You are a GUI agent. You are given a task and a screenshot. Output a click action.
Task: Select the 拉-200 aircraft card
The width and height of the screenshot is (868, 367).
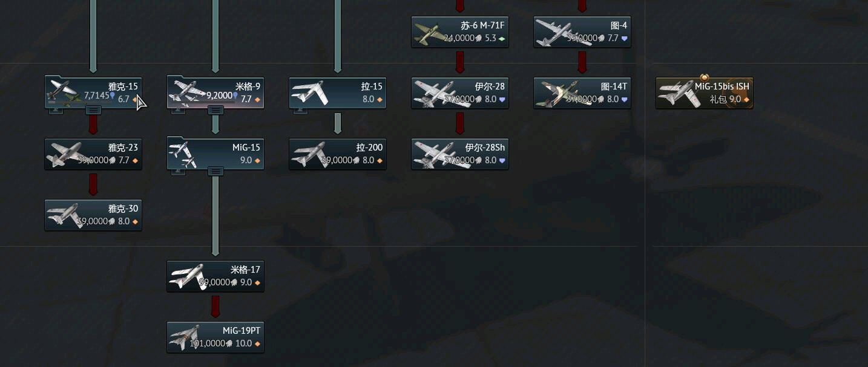[338, 154]
